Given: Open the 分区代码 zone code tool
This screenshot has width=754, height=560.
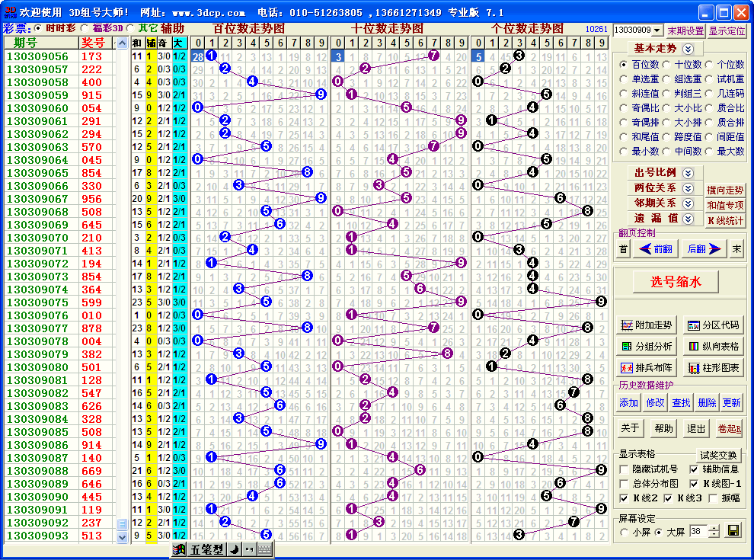Looking at the screenshot, I should click(x=713, y=325).
